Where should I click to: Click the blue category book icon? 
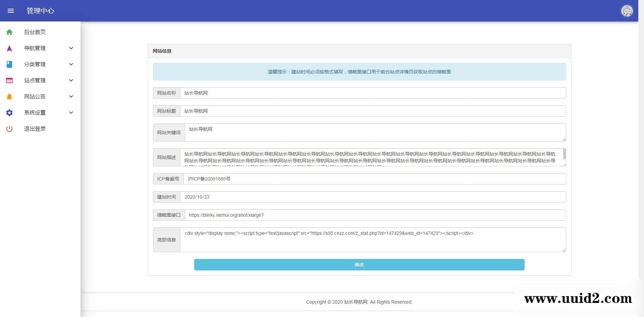[9, 64]
